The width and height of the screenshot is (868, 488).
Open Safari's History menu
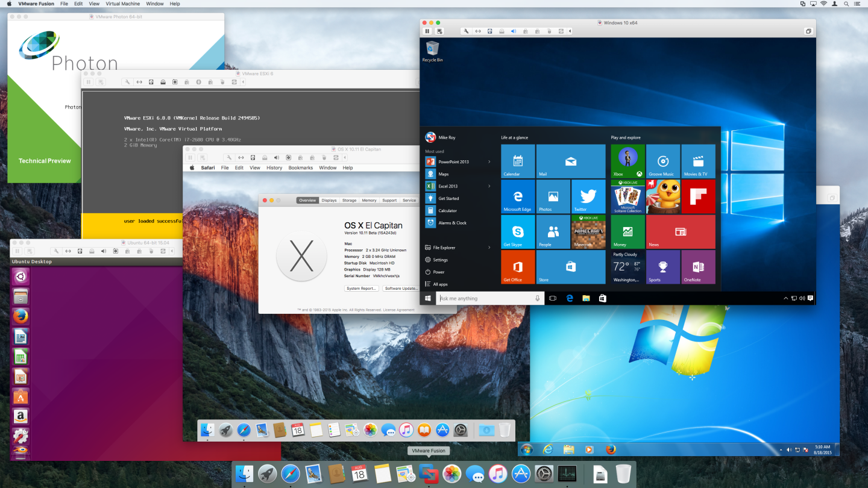(274, 167)
